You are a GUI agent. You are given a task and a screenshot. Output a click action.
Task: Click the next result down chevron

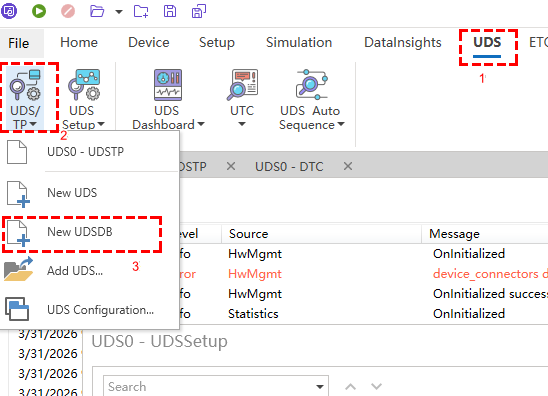[376, 387]
